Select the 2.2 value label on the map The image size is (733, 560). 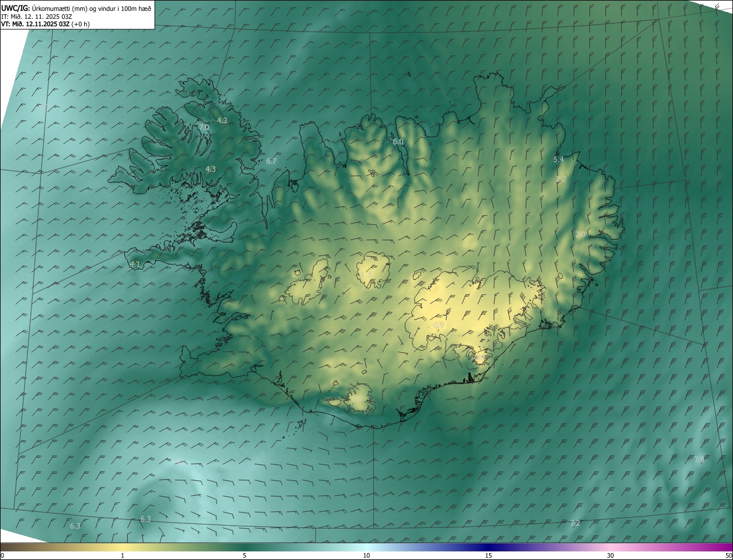click(x=562, y=179)
